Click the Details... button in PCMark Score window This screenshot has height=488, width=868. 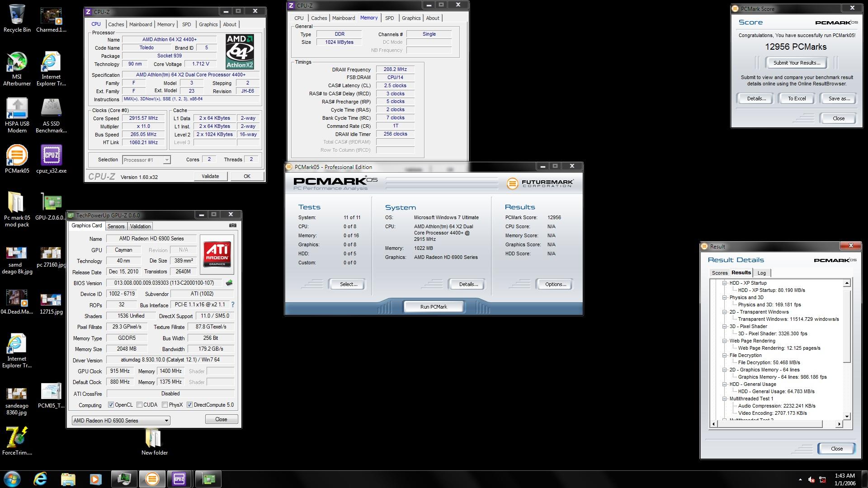(x=756, y=99)
